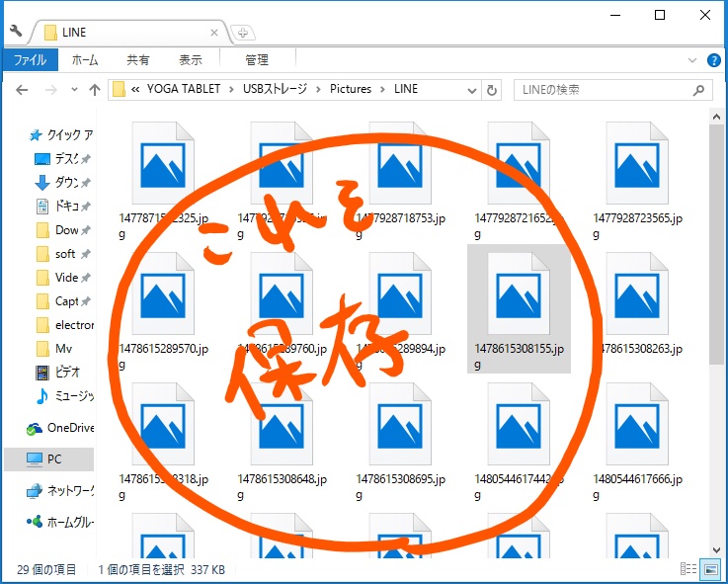Click Pictures in the address path
The image size is (728, 584).
(x=351, y=89)
